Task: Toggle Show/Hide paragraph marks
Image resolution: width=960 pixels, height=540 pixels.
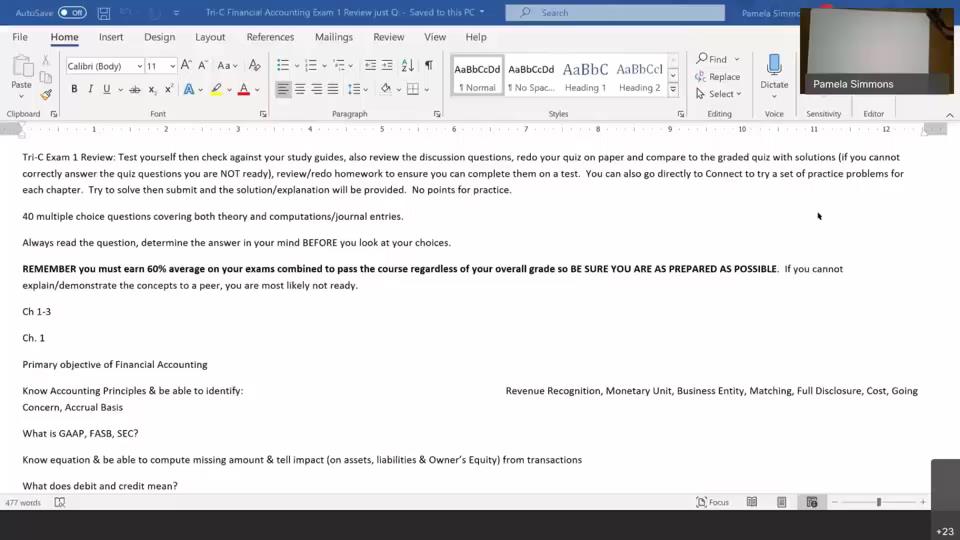Action: tap(429, 65)
